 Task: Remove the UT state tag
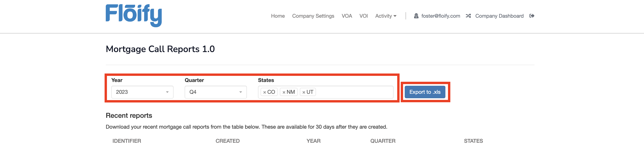[303, 92]
